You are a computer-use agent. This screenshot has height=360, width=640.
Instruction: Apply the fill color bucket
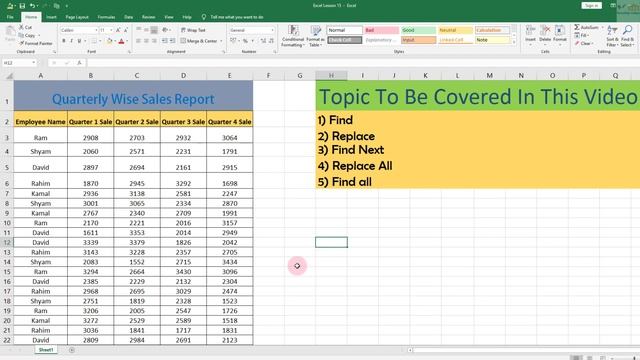click(109, 41)
